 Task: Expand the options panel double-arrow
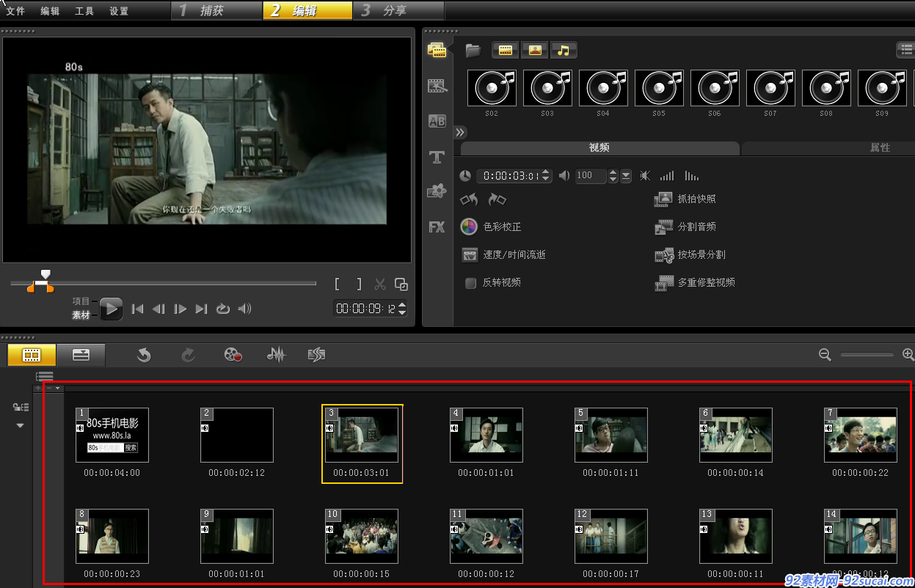click(x=460, y=133)
